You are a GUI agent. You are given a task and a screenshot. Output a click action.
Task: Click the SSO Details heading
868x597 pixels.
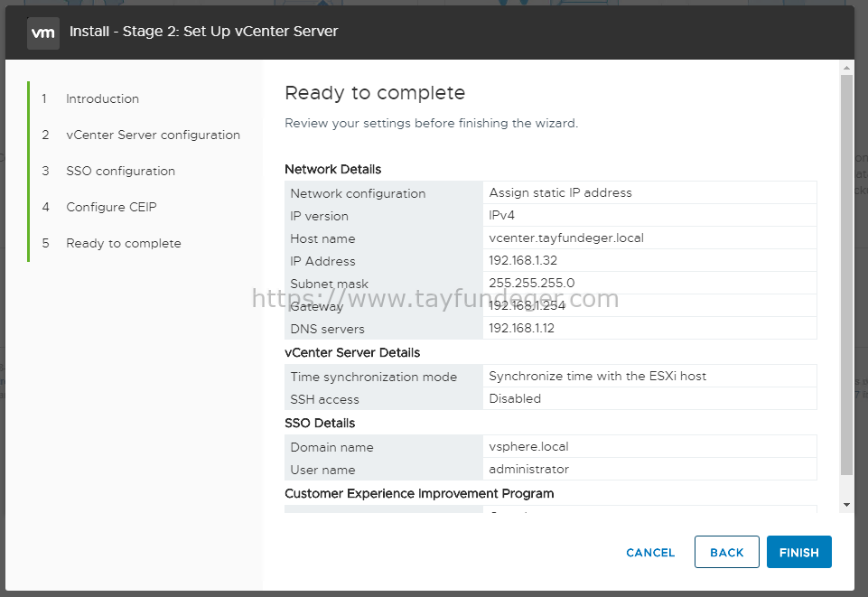[320, 424]
